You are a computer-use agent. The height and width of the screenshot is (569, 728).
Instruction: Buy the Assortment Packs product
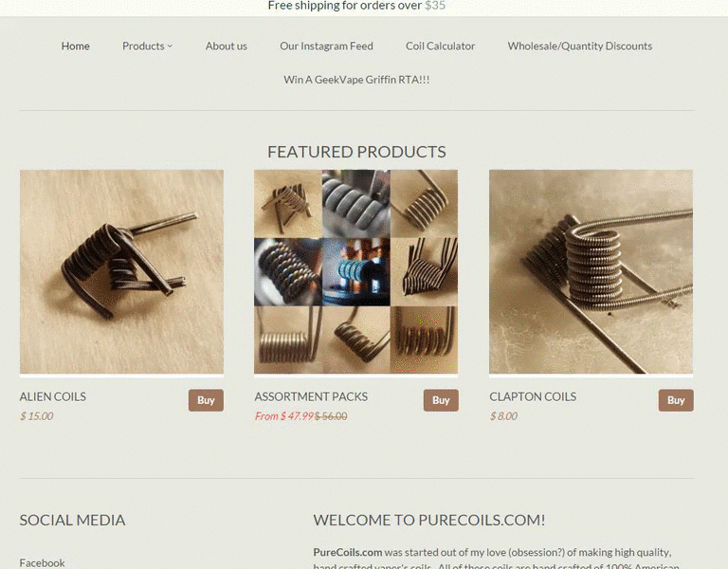click(x=441, y=400)
